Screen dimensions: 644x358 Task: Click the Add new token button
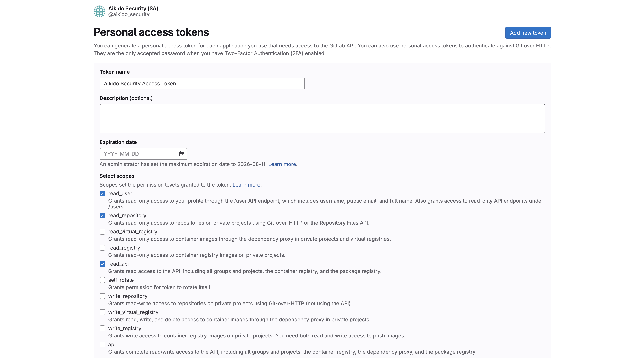click(x=528, y=33)
